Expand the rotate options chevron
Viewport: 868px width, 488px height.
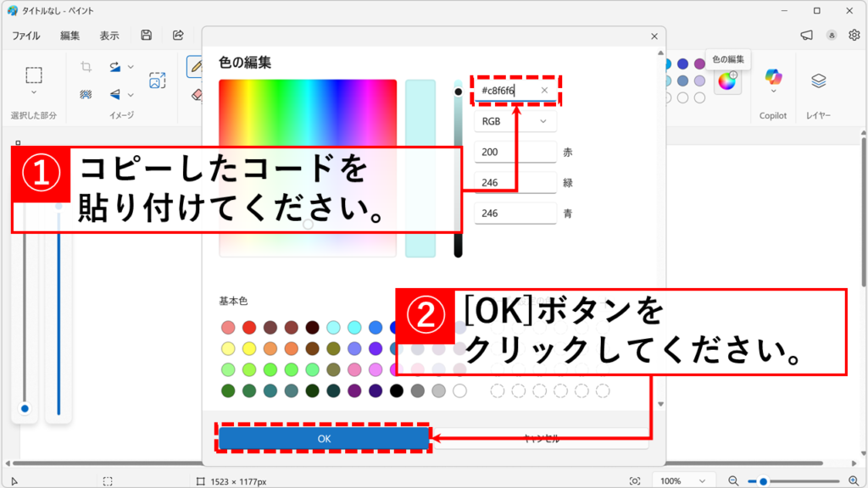click(x=131, y=66)
